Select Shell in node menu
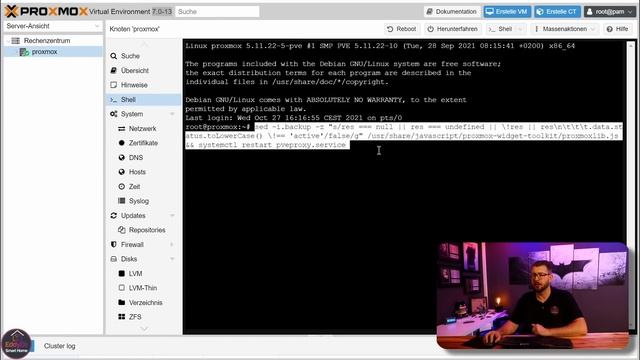This screenshot has height=360, width=640. (x=143, y=100)
